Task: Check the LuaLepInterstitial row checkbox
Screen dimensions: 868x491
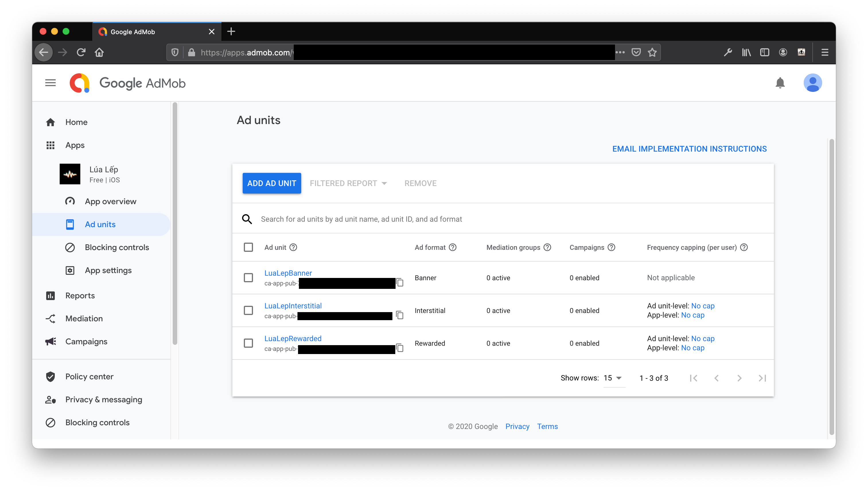Action: coord(248,310)
